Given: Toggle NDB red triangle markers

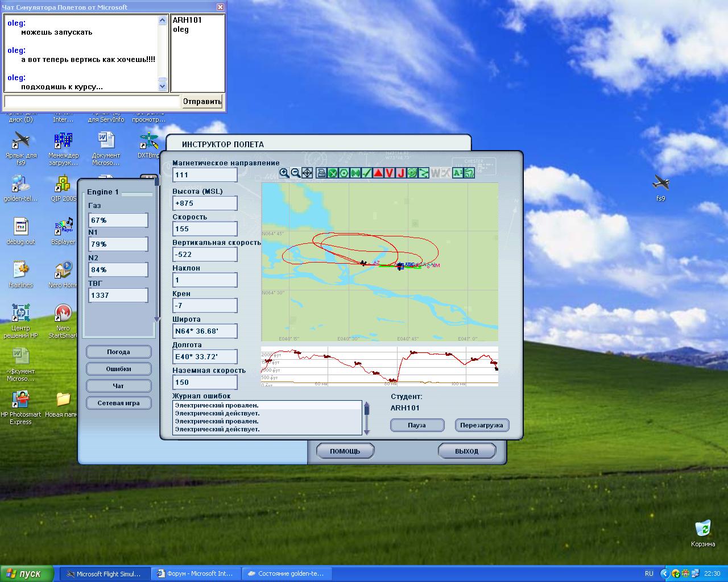Looking at the screenshot, I should click(x=378, y=173).
